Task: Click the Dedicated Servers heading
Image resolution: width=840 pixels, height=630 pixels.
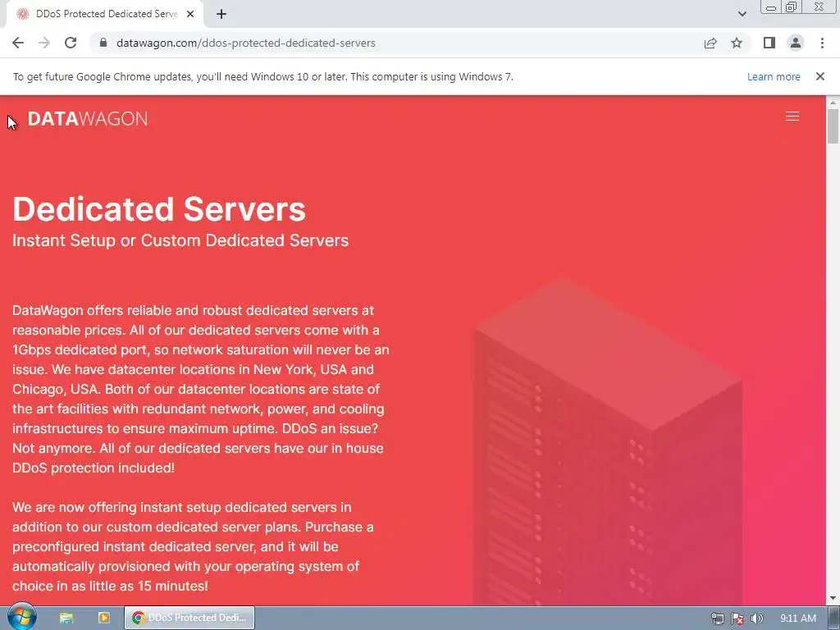Action: tap(159, 209)
